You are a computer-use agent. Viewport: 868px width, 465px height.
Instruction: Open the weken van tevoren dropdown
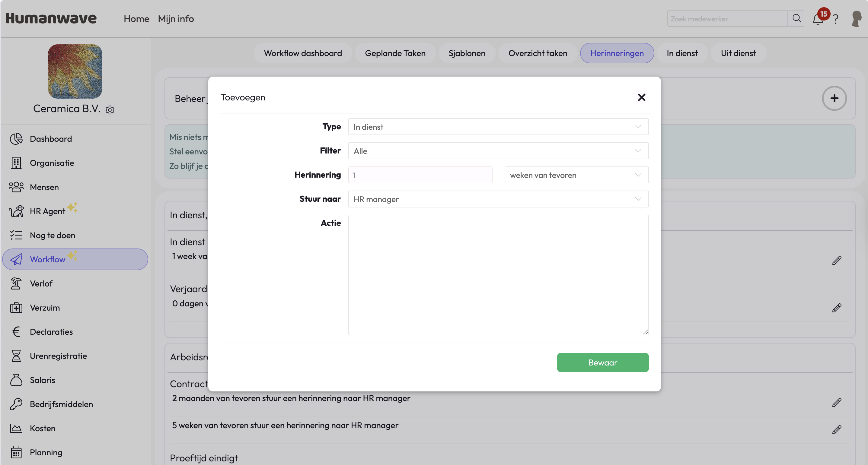tap(576, 175)
